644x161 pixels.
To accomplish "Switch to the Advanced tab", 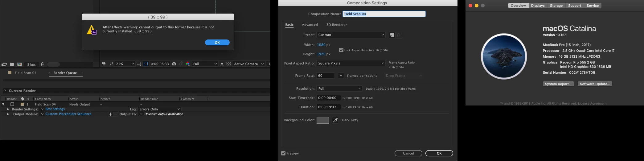I will pos(310,25).
